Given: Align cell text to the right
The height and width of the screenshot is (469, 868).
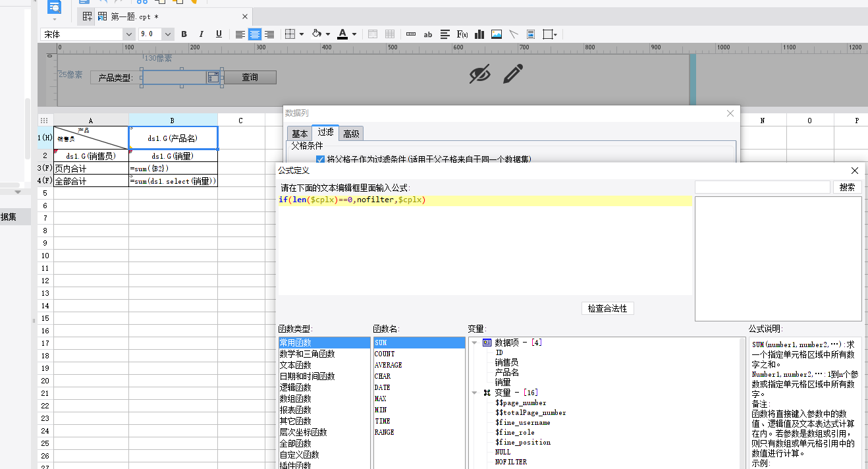Looking at the screenshot, I should (269, 34).
